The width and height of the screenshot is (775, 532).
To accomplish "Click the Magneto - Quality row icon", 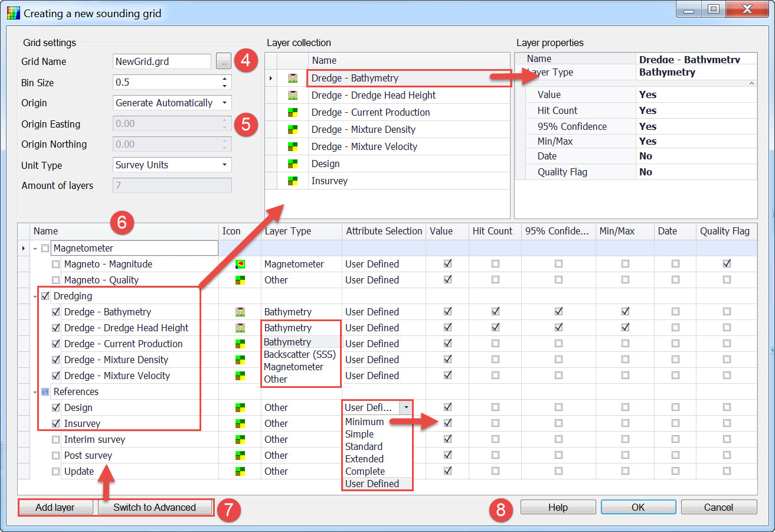I will [x=240, y=280].
